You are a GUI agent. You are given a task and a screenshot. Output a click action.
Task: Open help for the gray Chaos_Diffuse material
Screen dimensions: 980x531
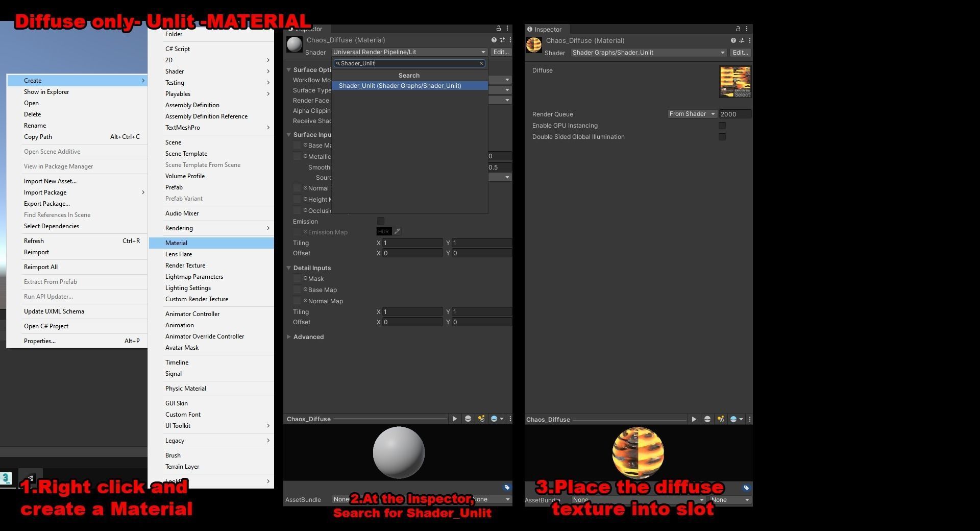[x=494, y=40]
